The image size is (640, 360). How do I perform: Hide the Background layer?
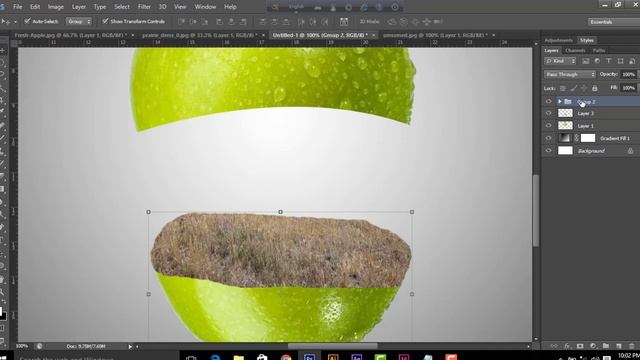[549, 151]
